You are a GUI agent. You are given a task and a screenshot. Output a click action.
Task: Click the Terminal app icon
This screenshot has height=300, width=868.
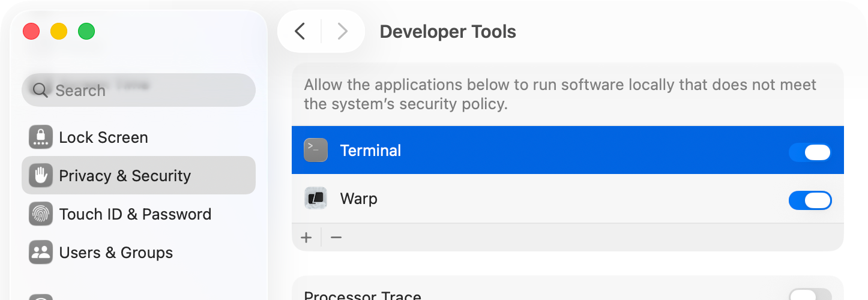click(316, 150)
